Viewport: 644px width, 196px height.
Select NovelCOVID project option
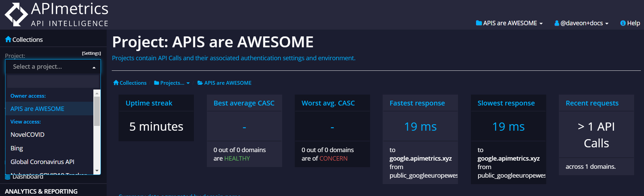tap(49, 135)
